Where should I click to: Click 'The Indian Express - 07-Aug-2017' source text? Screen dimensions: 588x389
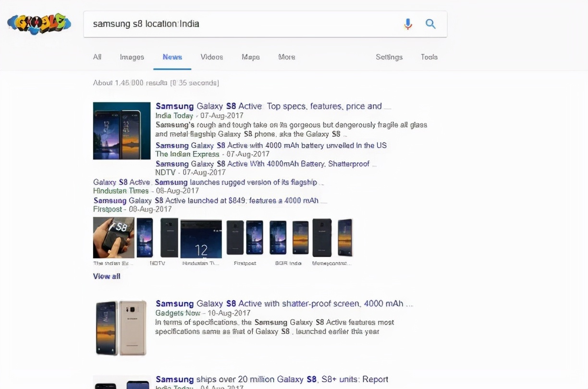tap(212, 154)
